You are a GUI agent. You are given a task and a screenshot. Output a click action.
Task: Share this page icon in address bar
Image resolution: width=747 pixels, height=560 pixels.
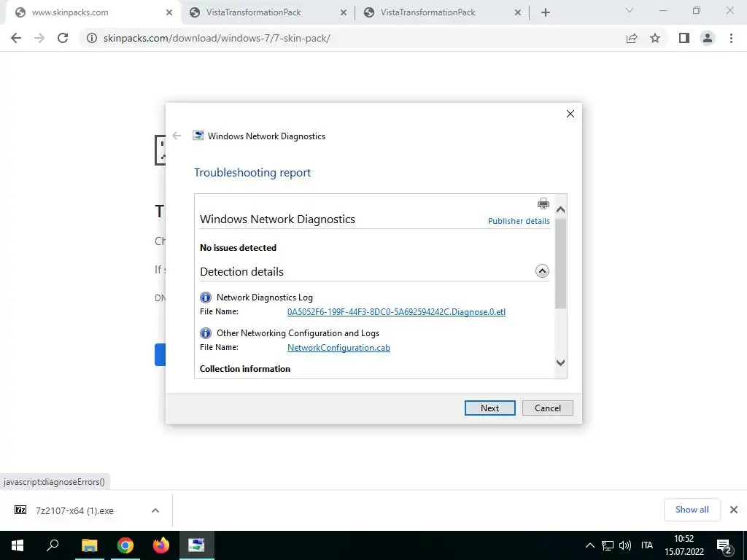[632, 38]
